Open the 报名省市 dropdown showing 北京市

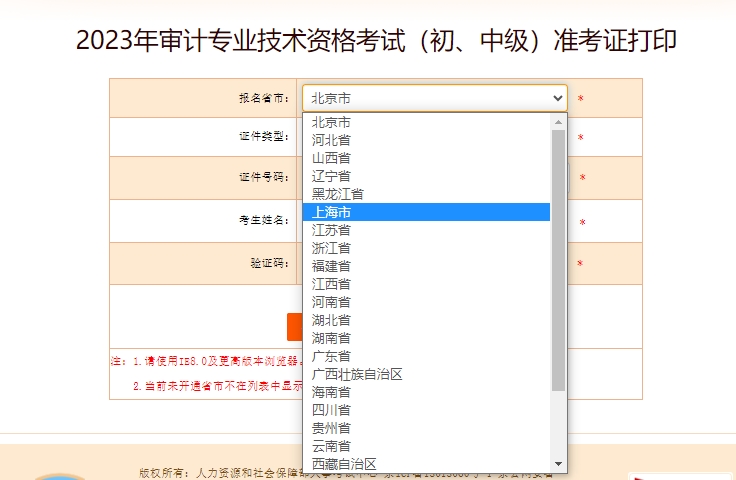(x=434, y=98)
